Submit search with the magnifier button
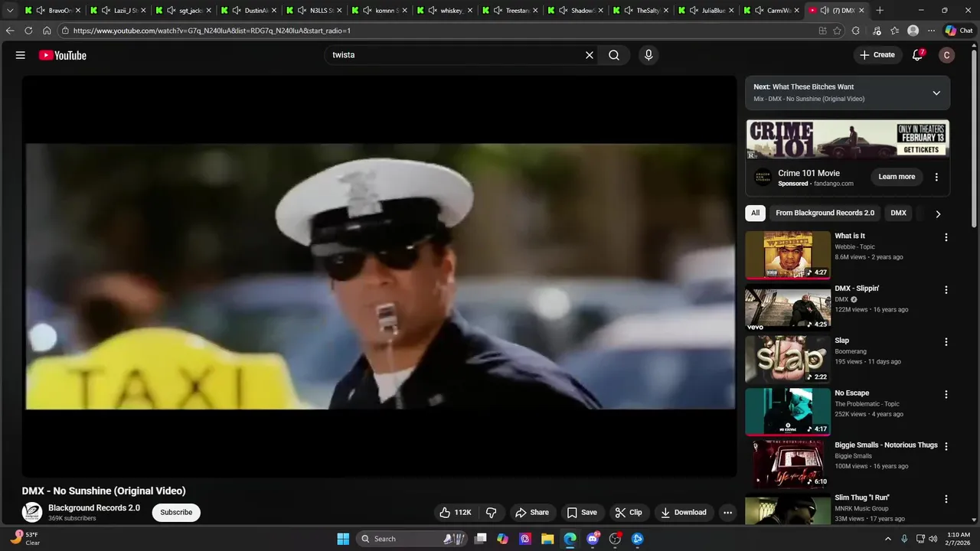 (614, 55)
